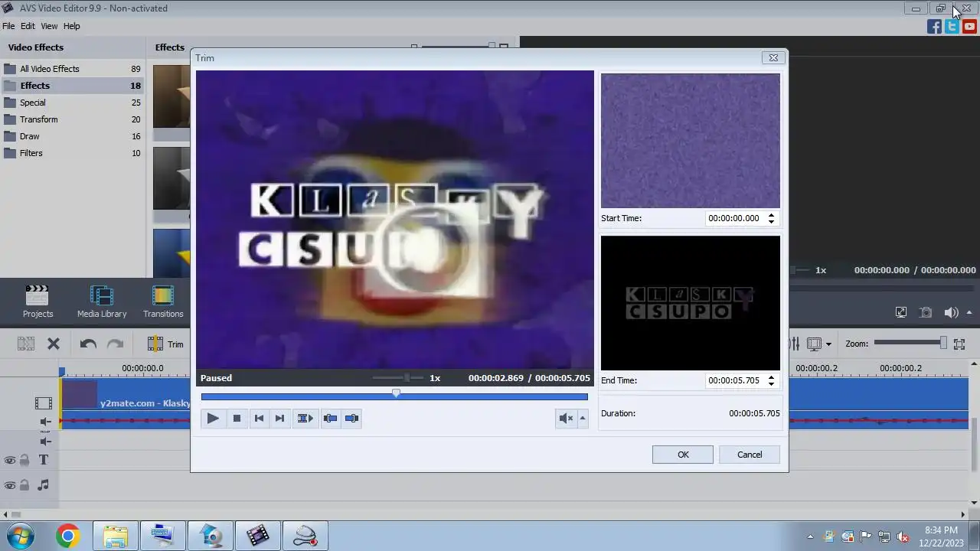
Task: Click the music note track icon
Action: pyautogui.click(x=44, y=484)
